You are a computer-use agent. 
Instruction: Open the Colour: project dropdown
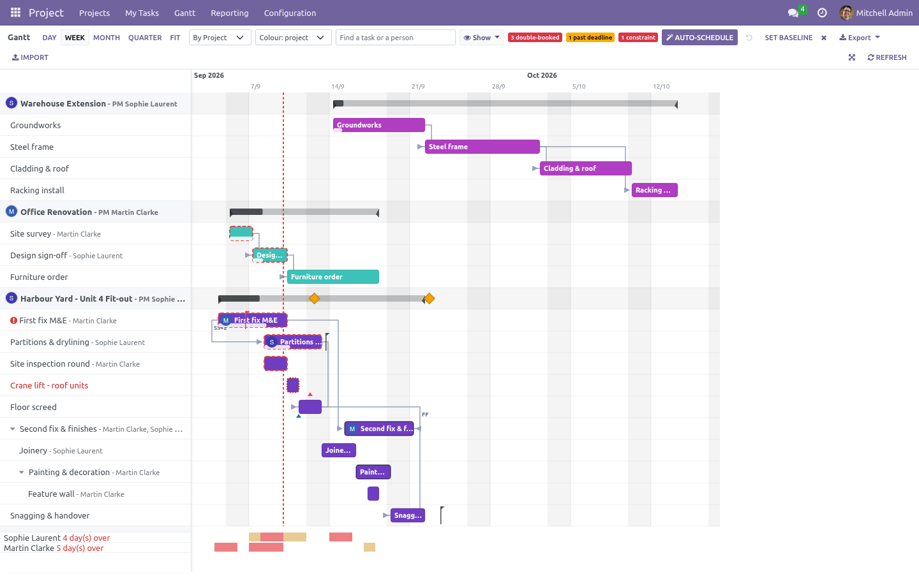(x=294, y=38)
